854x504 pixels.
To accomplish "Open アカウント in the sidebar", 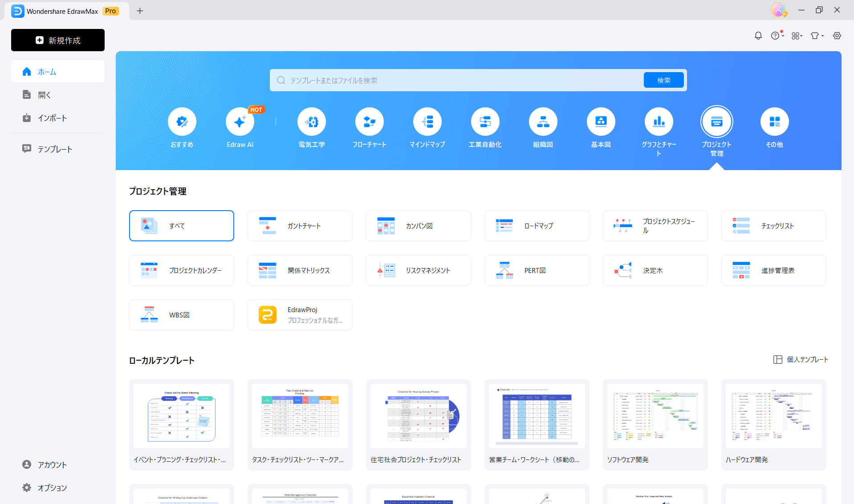I will point(58,464).
